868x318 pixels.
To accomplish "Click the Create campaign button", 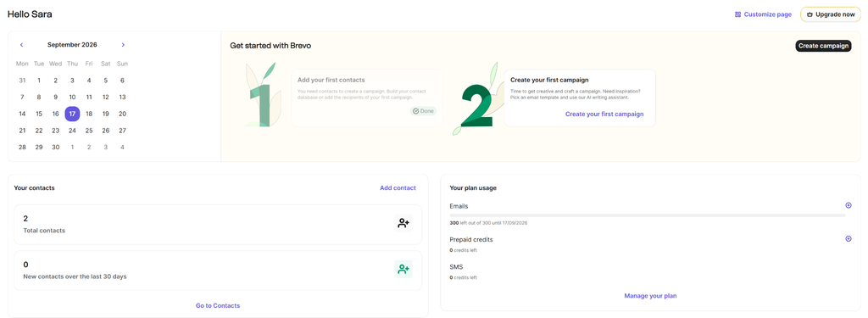I will pyautogui.click(x=823, y=46).
